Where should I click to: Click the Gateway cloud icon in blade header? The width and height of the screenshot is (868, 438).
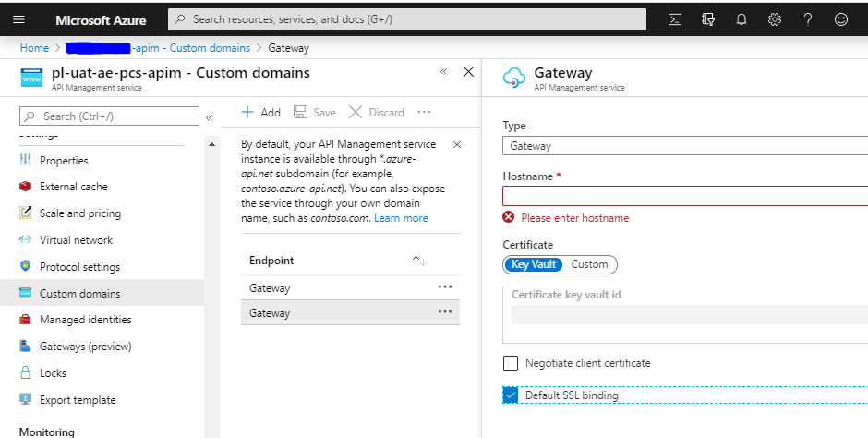coord(513,78)
